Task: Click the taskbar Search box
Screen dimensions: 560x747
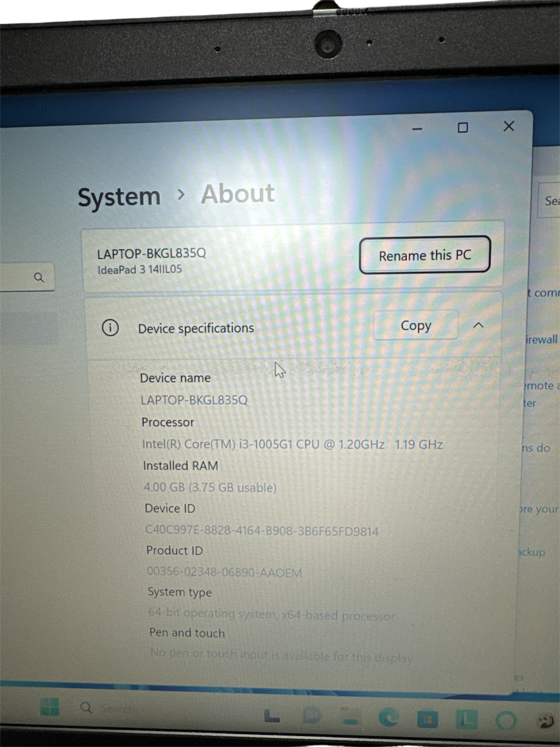Action: pyautogui.click(x=117, y=708)
